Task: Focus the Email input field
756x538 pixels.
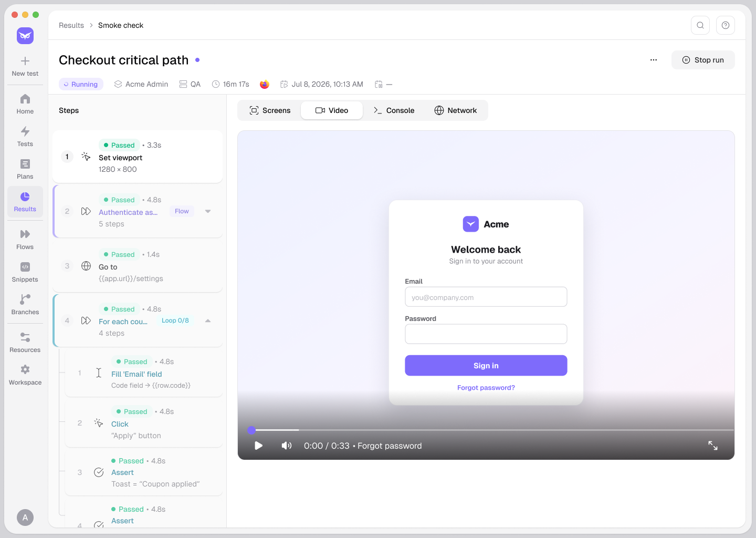Action: click(x=486, y=297)
